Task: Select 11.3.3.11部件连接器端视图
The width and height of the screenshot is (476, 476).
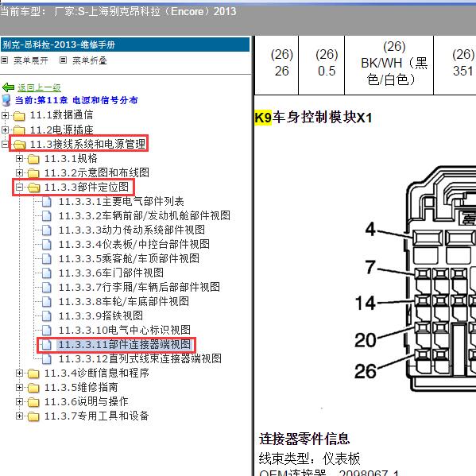Action: coord(125,345)
